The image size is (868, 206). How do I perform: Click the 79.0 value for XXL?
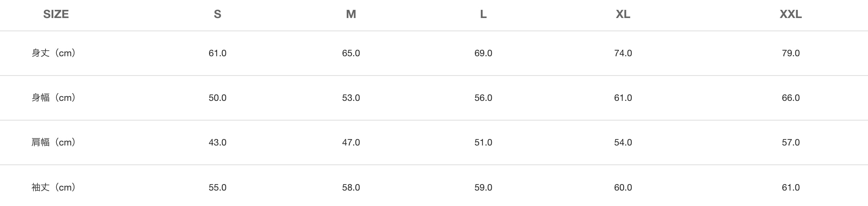pos(791,53)
